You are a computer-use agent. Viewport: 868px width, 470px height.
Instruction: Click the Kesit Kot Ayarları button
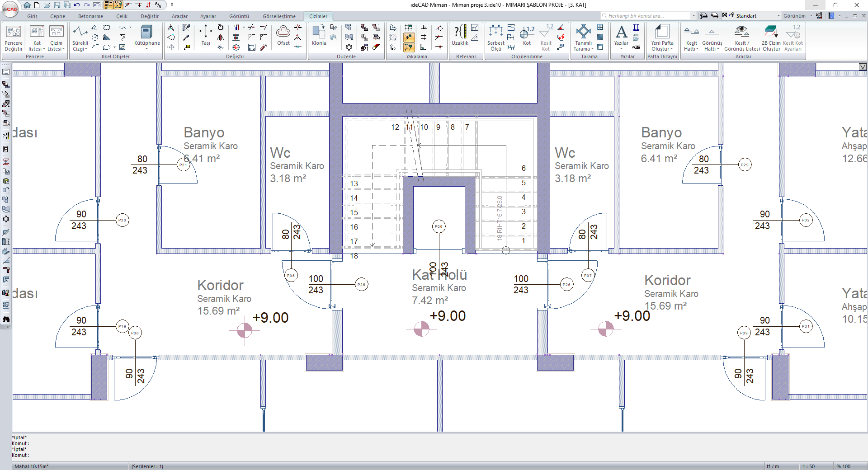[x=793, y=38]
